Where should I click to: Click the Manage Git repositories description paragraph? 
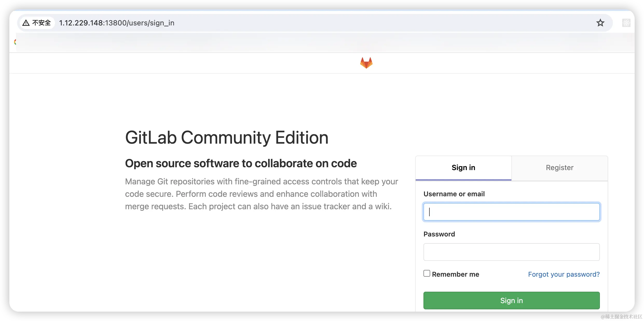coord(261,194)
